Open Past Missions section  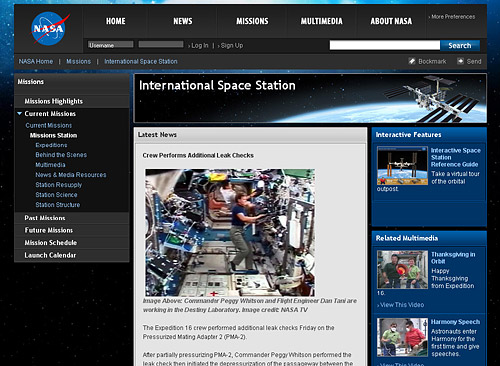(45, 218)
